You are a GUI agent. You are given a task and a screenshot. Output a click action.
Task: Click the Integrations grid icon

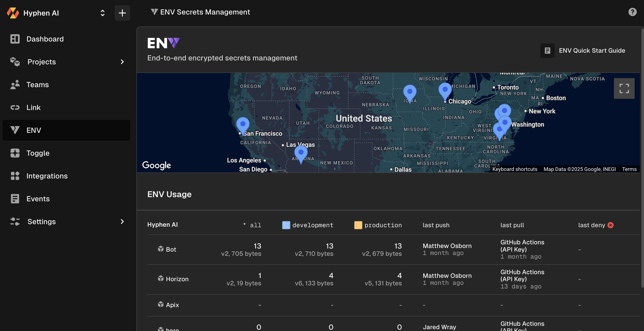coord(15,176)
